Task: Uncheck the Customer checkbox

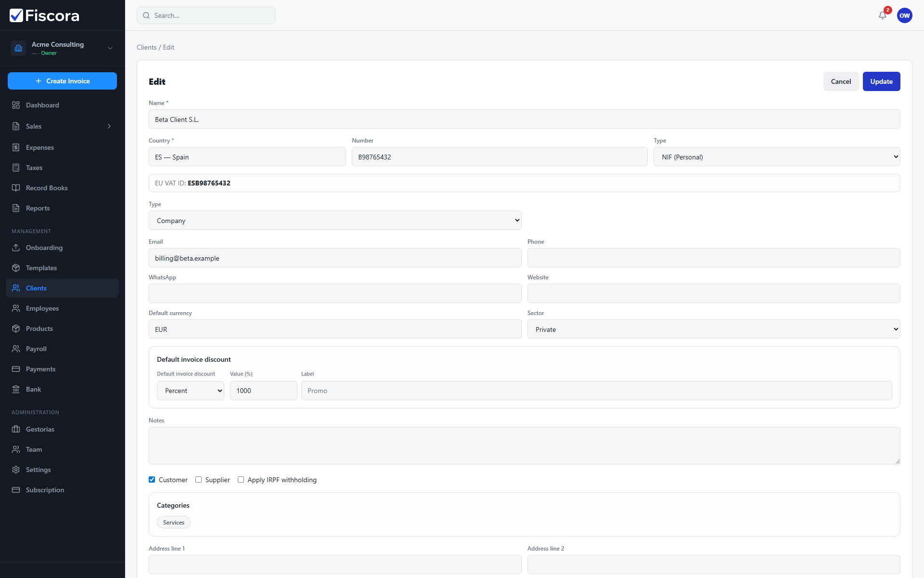Action: (152, 479)
